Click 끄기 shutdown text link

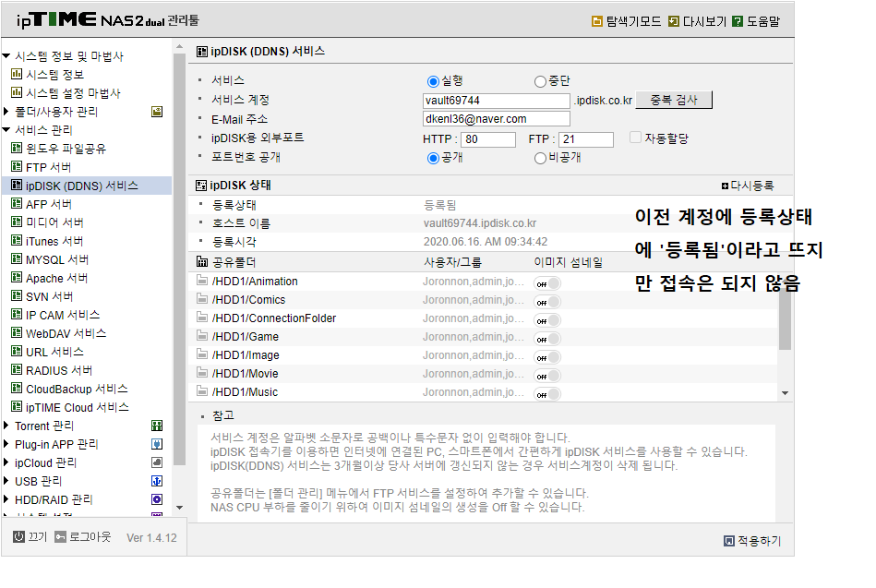(38, 536)
